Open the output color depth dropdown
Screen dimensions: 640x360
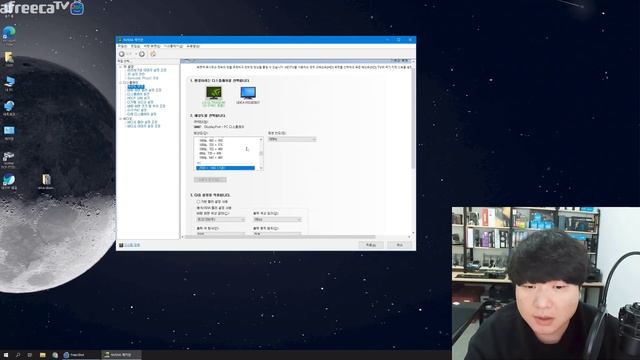277,220
